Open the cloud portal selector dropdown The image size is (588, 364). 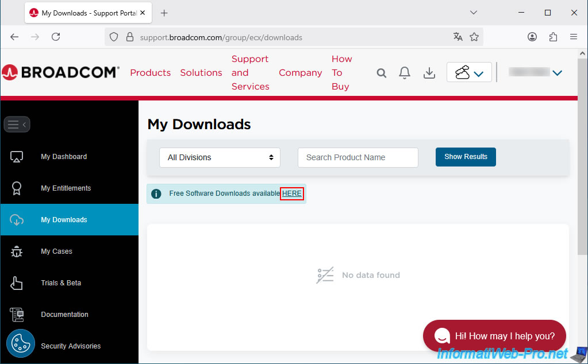coord(469,73)
